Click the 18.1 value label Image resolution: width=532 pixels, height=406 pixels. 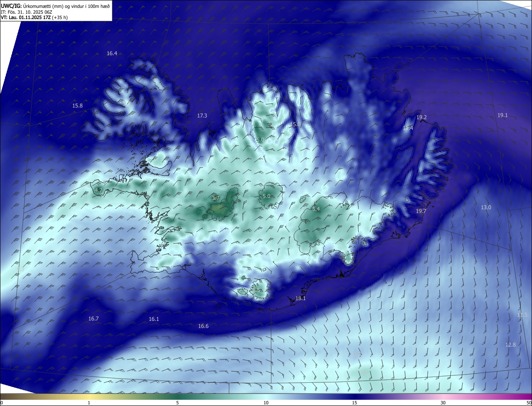coord(300,298)
